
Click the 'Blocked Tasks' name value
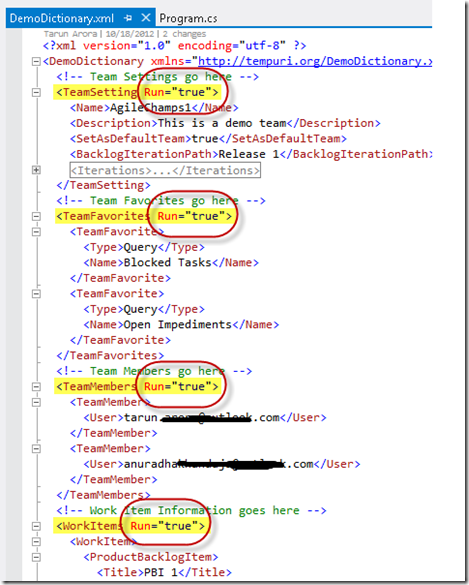[x=168, y=263]
